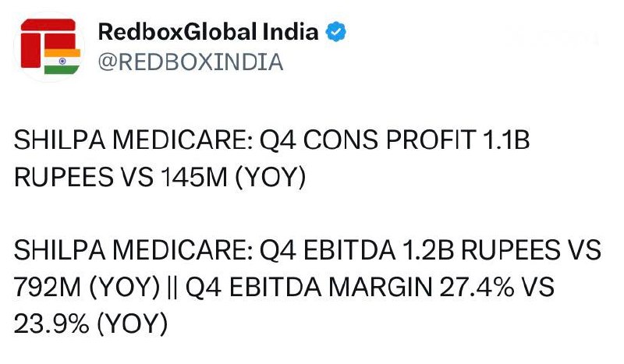Click the RUPEES VS 145M text
The image size is (624, 364).
[x=121, y=177]
